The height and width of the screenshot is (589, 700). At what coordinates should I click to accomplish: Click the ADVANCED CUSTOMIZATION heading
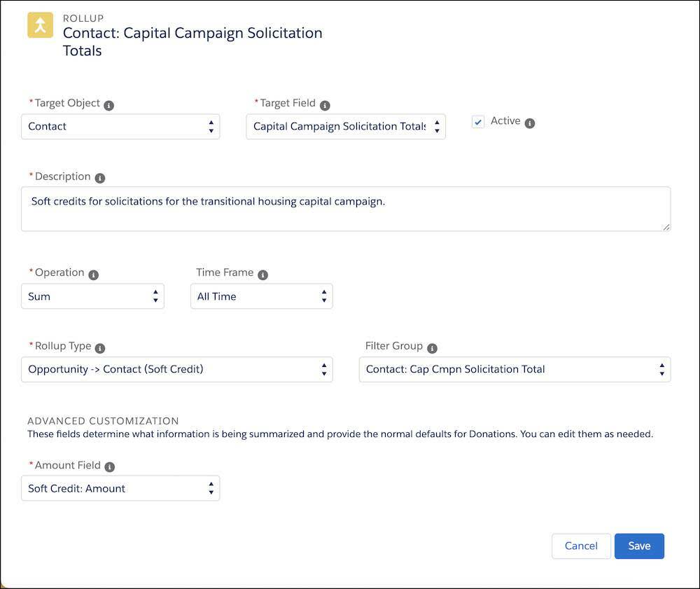pyautogui.click(x=103, y=421)
